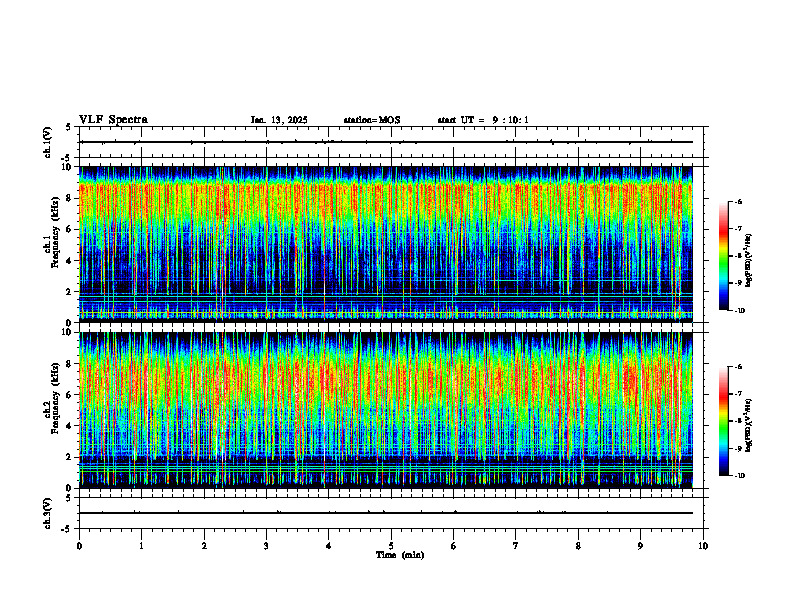The width and height of the screenshot is (792, 612).
Task: Click the "-6" label on ch.1 color bar
Action: pos(738,201)
